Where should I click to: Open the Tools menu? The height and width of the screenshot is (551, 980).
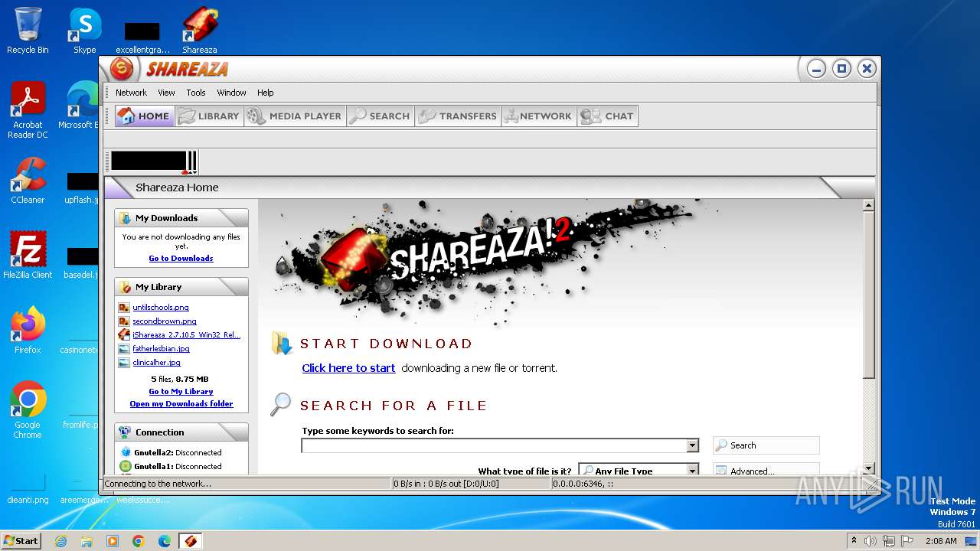[196, 93]
